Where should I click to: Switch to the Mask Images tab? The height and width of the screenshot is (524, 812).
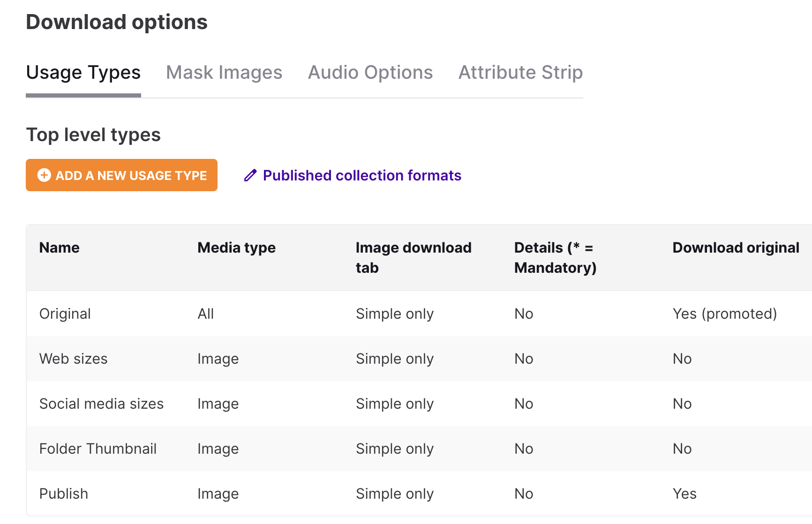click(224, 73)
